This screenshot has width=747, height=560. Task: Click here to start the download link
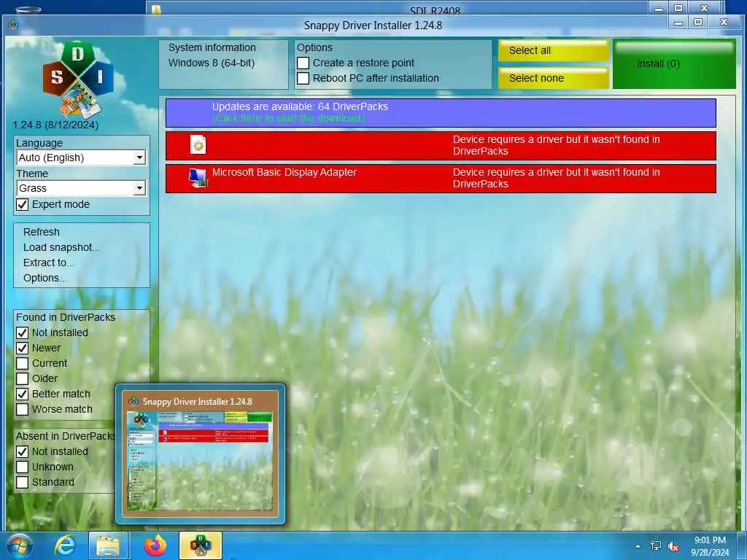tap(288, 118)
